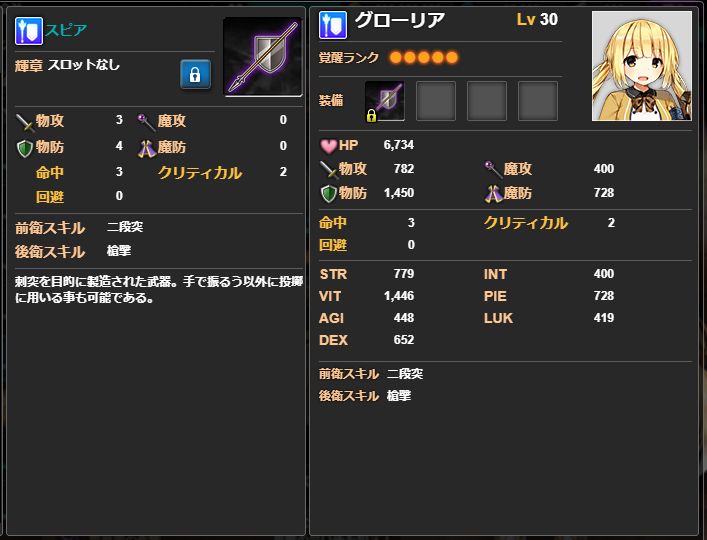Select the second empty equipment slot
The width and height of the screenshot is (707, 540).
click(436, 101)
